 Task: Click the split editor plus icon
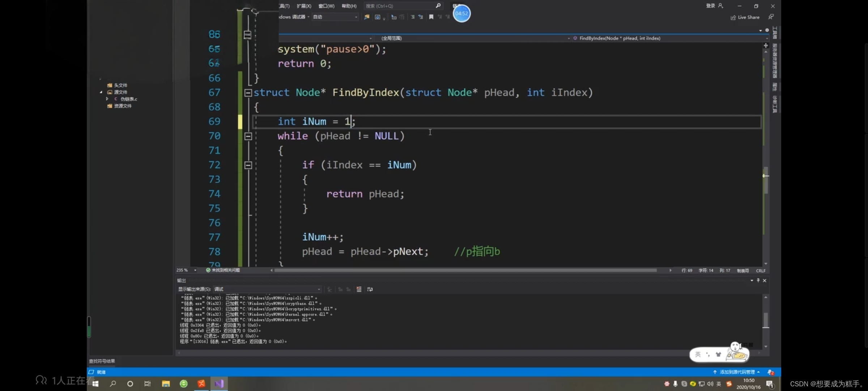point(766,46)
